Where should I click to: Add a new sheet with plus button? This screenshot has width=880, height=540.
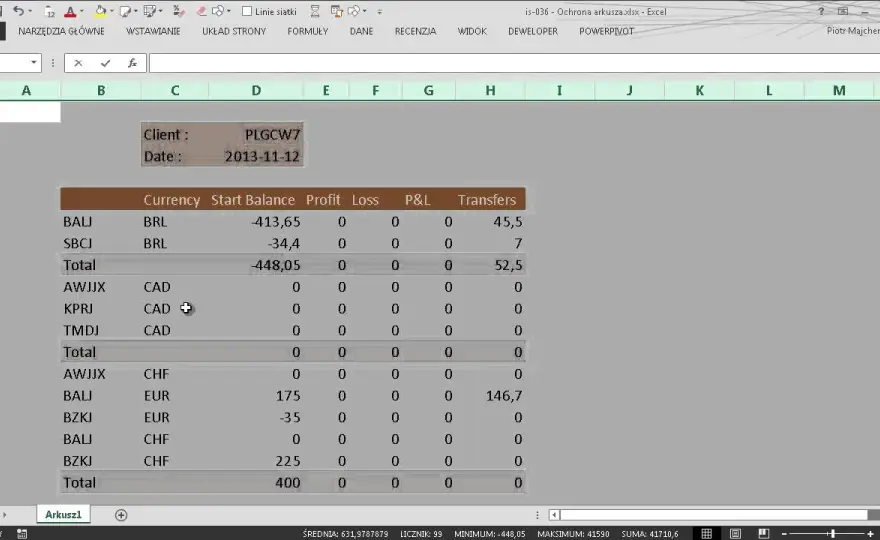(x=121, y=515)
